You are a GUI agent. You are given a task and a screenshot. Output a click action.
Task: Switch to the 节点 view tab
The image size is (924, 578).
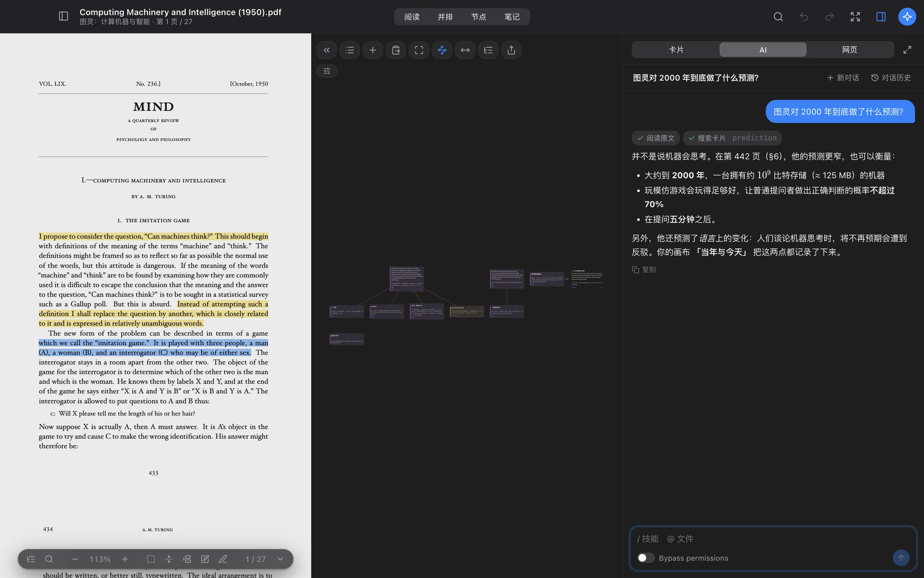479,17
